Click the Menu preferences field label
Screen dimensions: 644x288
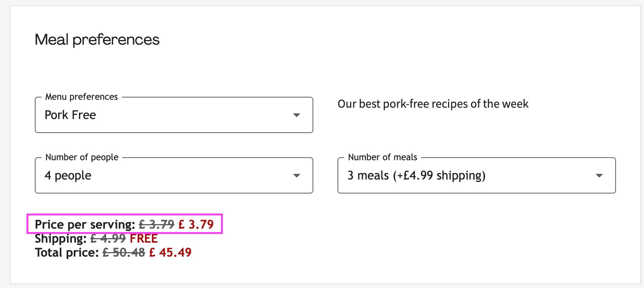tap(81, 97)
